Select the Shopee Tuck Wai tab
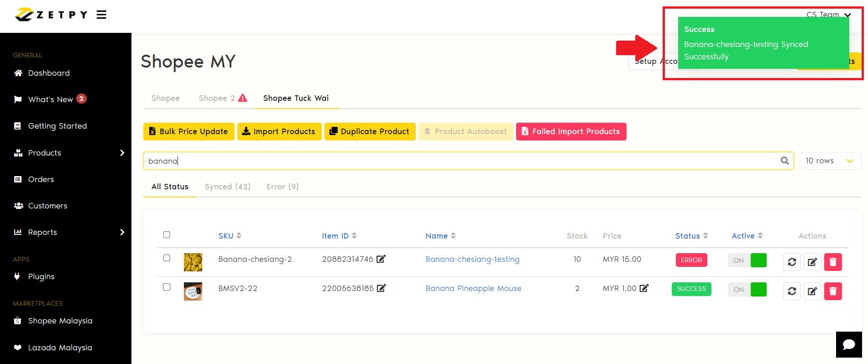This screenshot has width=868, height=364. tap(296, 98)
